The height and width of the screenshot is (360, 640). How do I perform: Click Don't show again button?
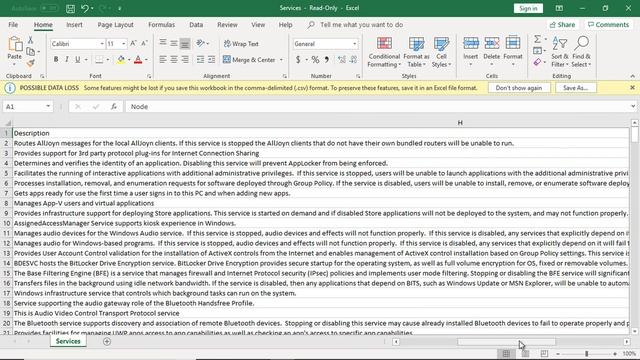pos(519,88)
